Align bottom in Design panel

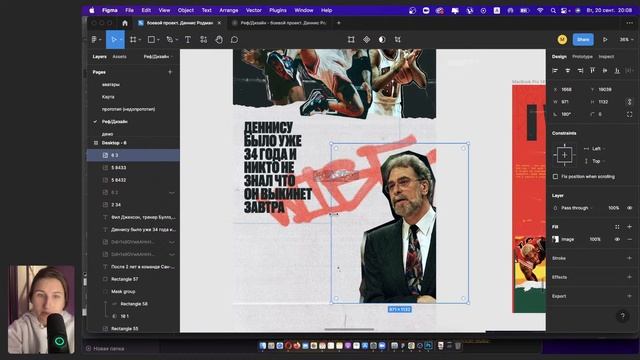coord(618,71)
